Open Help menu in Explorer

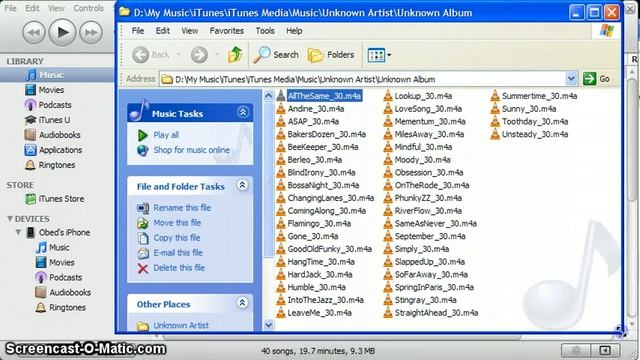click(294, 31)
